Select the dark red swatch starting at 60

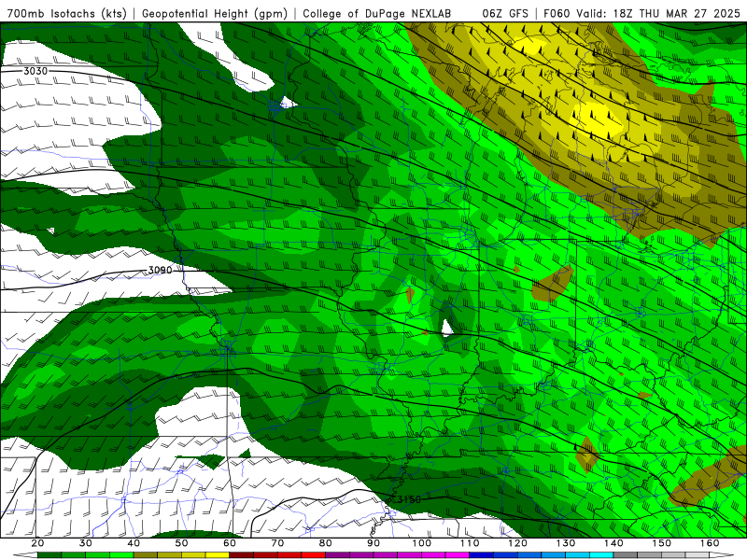point(242,555)
